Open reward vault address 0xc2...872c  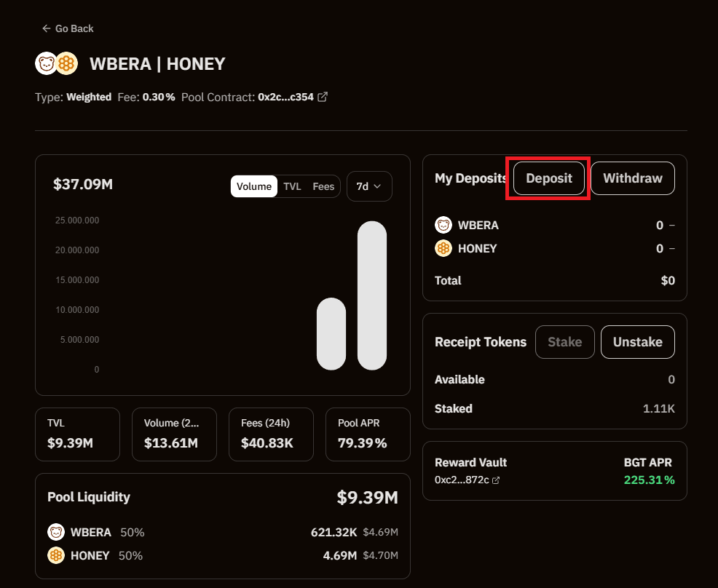(x=462, y=480)
